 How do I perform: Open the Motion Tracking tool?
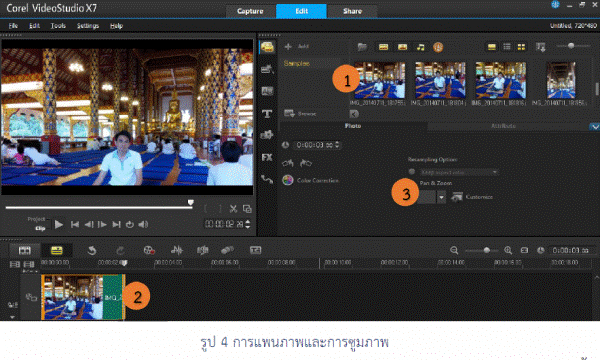[x=227, y=250]
